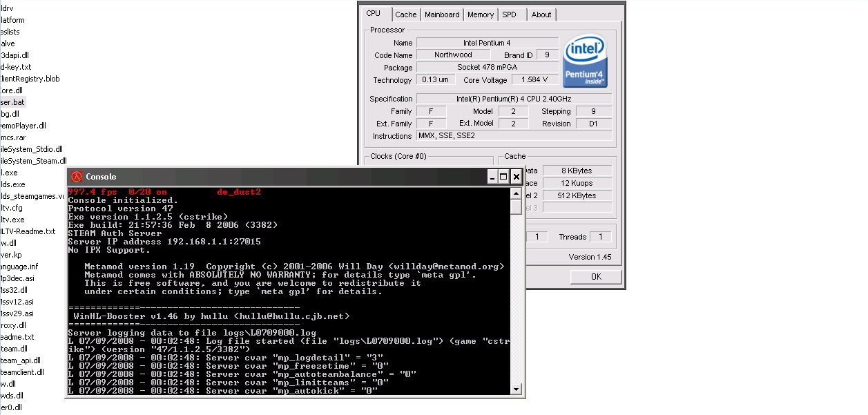The image size is (868, 415).
Task: Click the Server IP address line in Console
Action: coord(164,242)
